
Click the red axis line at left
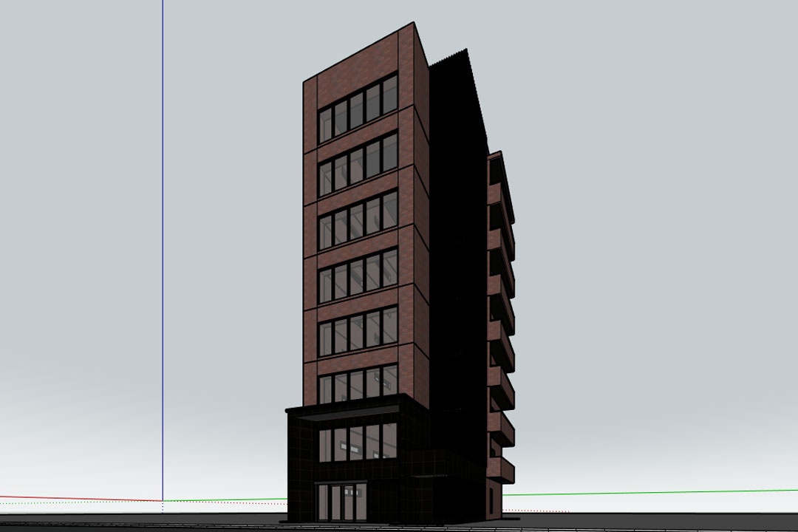(74, 497)
